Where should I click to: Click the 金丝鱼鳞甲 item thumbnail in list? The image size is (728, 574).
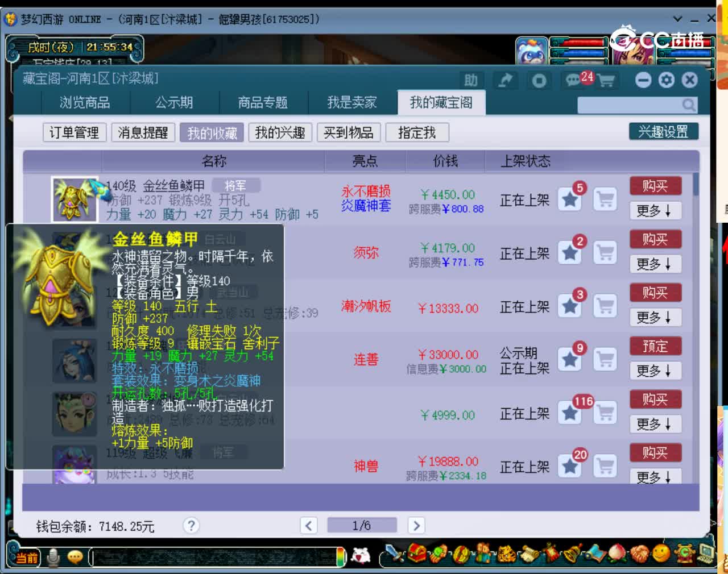[x=75, y=199]
